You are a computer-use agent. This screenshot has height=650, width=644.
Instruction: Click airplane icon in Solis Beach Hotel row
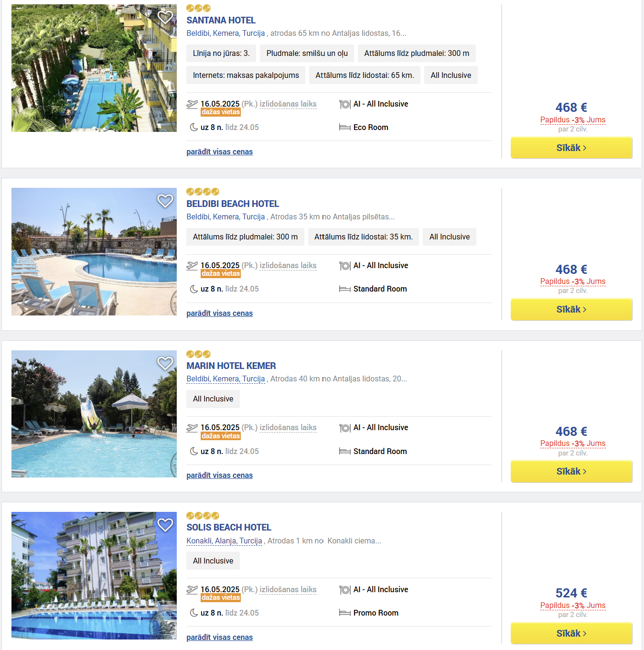tap(192, 590)
